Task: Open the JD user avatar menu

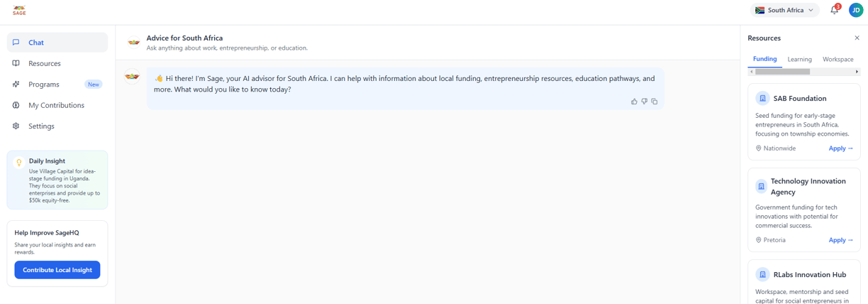Action: tap(856, 10)
